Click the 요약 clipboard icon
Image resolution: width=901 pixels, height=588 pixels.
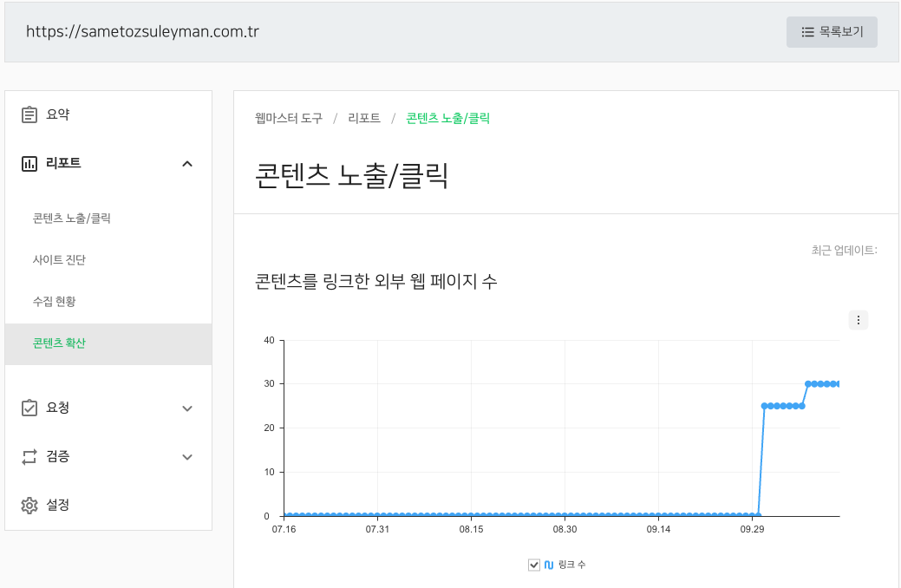point(29,114)
